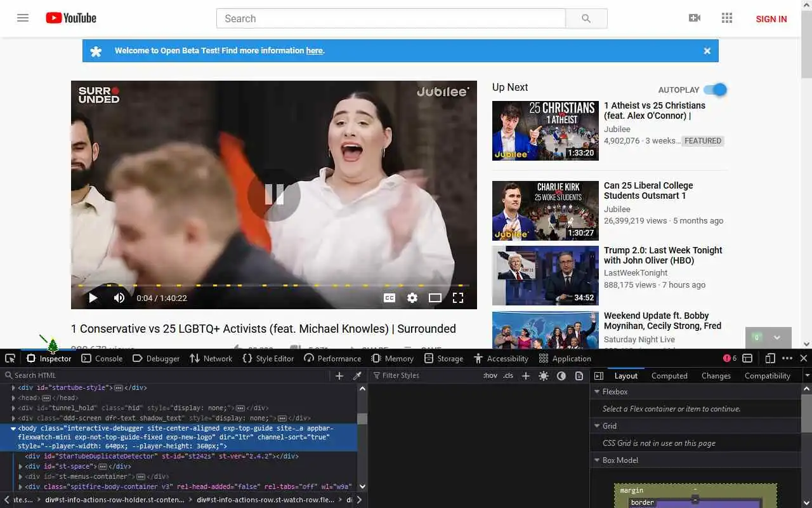Toggle the .cls classes panel
The width and height of the screenshot is (812, 508).
508,376
